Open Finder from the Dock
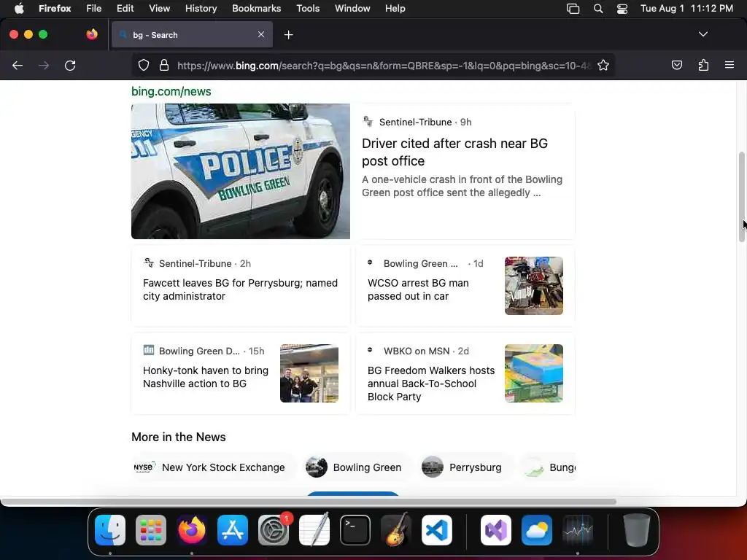The image size is (747, 560). [x=110, y=530]
